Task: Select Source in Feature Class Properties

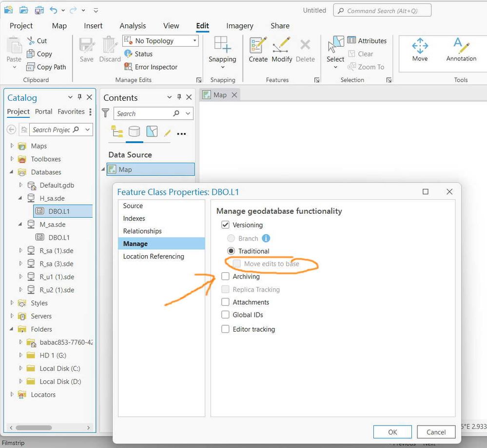Action: [133, 205]
